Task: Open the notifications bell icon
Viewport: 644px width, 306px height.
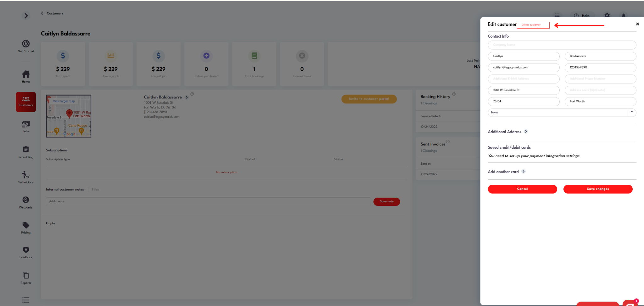Action: point(624,15)
